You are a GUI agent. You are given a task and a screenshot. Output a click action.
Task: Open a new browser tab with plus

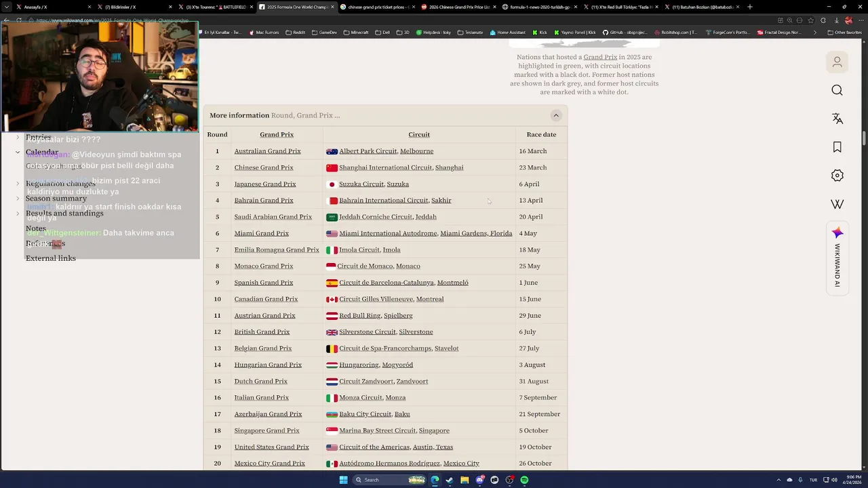coord(749,7)
